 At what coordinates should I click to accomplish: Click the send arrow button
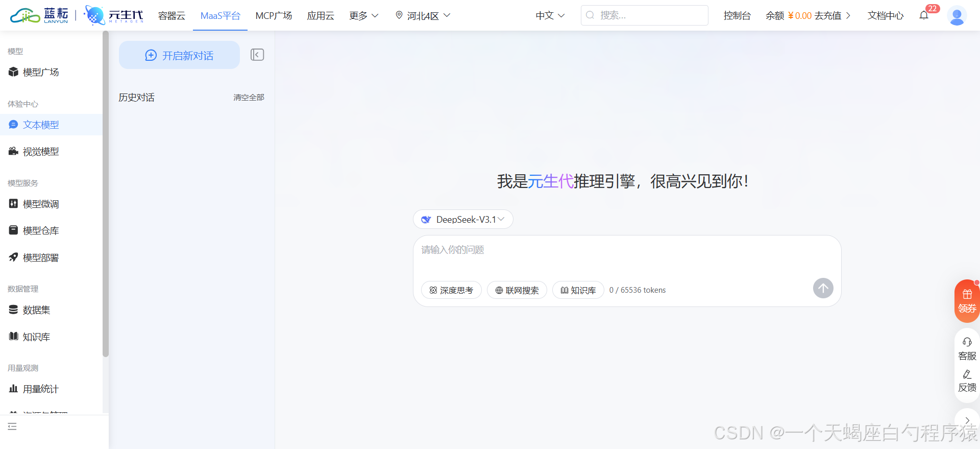click(823, 288)
